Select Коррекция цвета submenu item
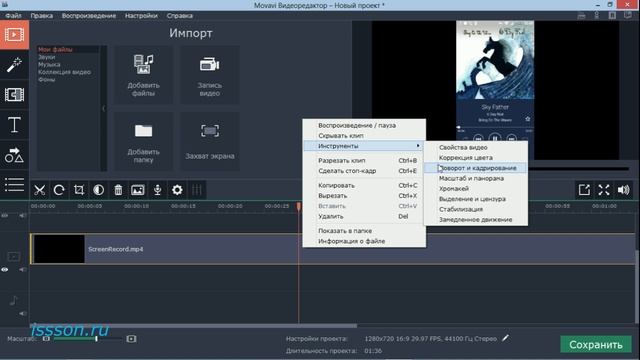Image resolution: width=640 pixels, height=360 pixels. pyautogui.click(x=476, y=158)
